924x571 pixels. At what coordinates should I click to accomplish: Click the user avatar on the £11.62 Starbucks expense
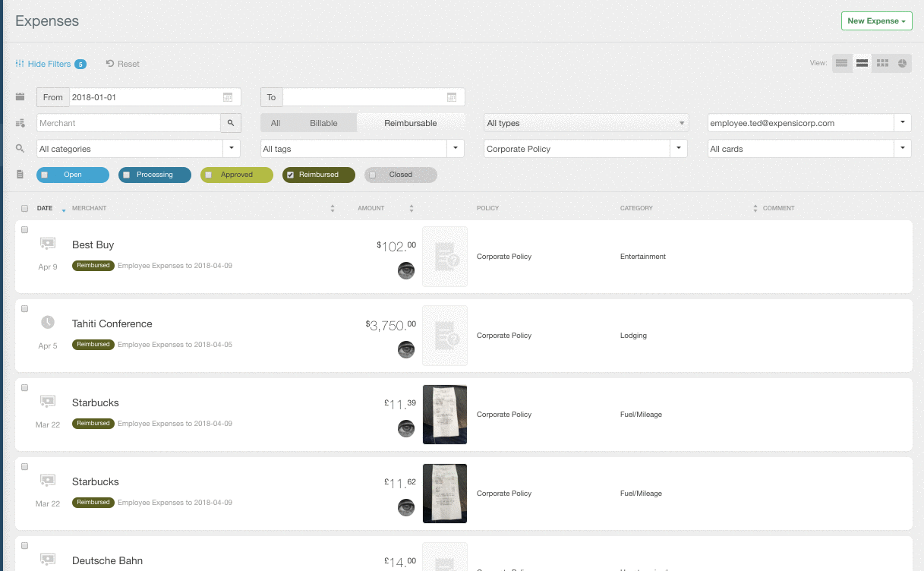[406, 507]
